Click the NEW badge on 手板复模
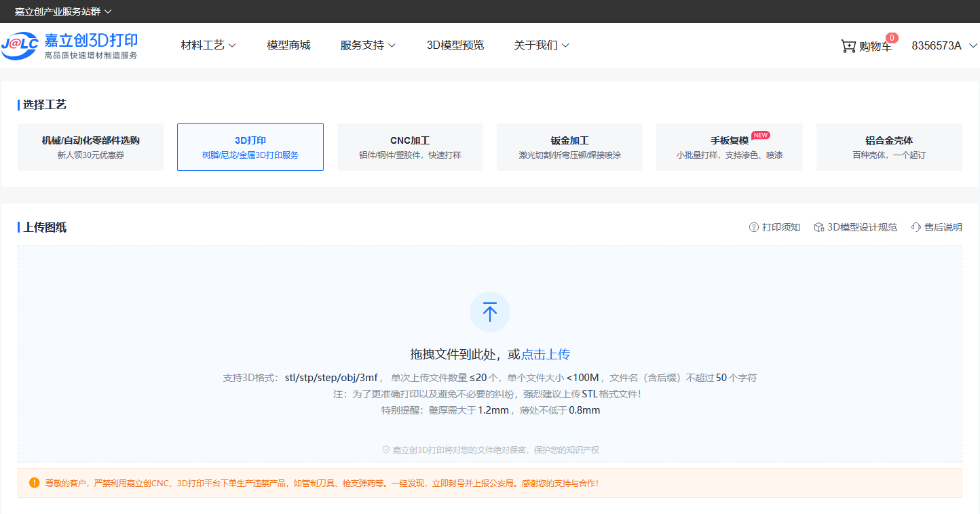 coord(761,135)
